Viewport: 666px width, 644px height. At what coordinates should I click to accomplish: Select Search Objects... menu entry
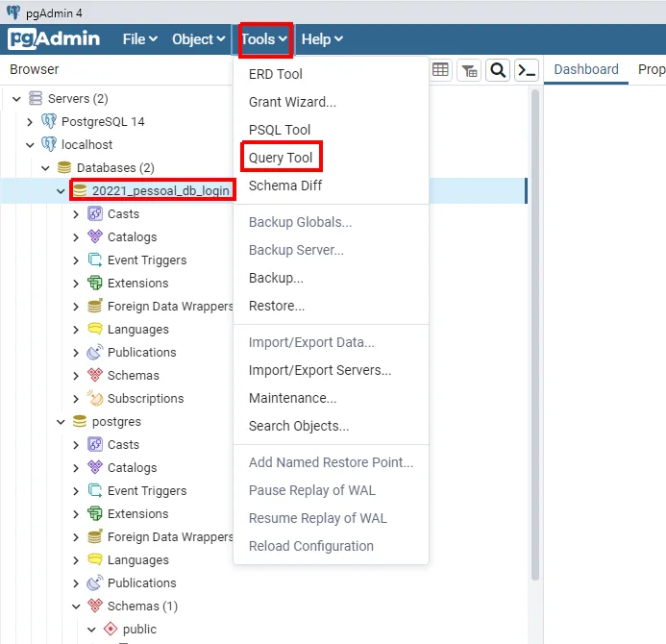tap(299, 426)
